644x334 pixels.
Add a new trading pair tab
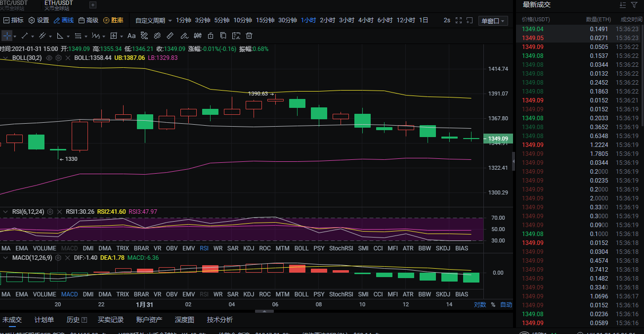[x=93, y=5]
